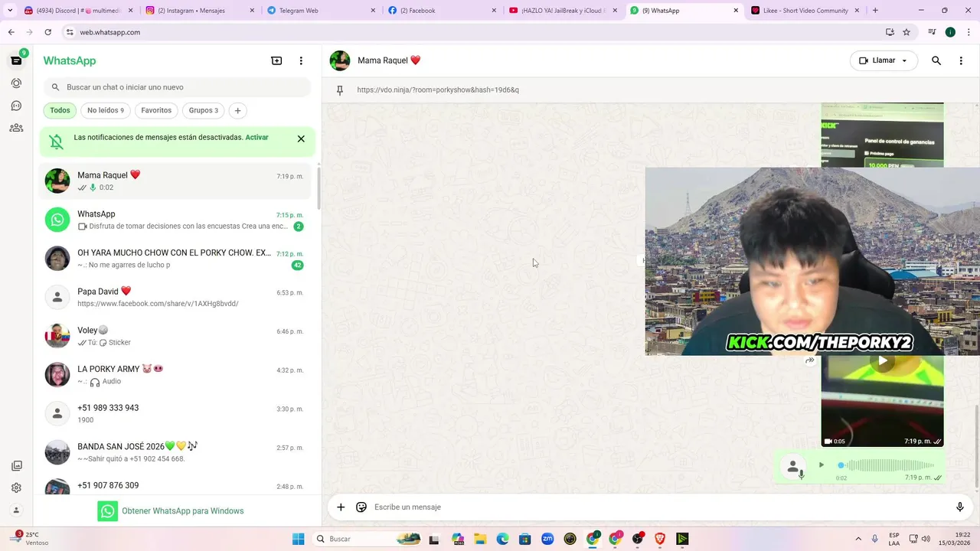Filter chats by Grupos
The width and height of the screenshot is (980, 551).
click(x=204, y=110)
